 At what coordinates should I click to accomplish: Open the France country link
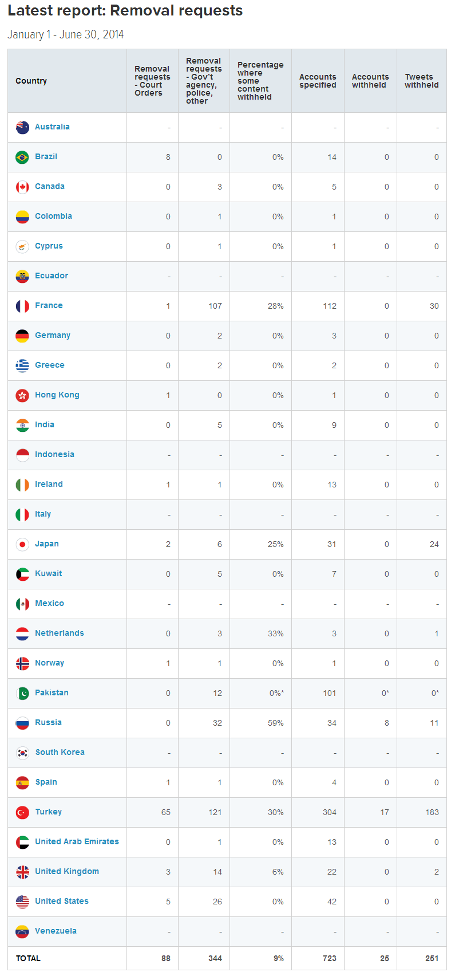pyautogui.click(x=49, y=305)
